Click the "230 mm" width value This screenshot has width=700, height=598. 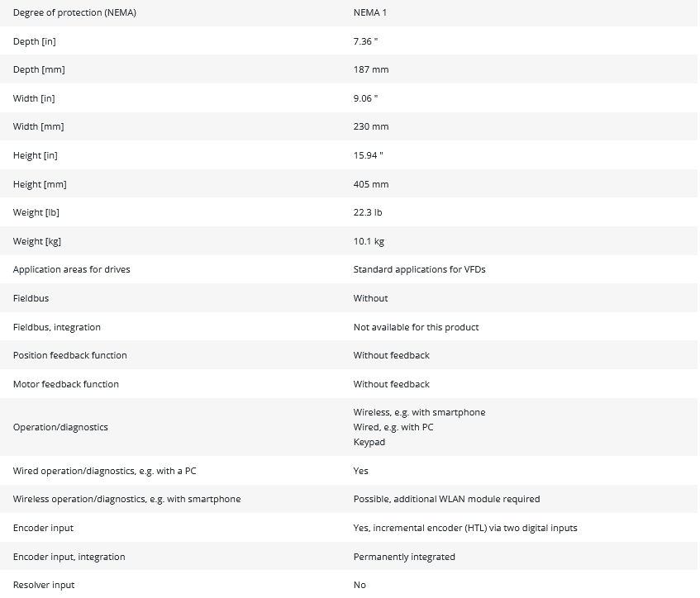(x=370, y=126)
